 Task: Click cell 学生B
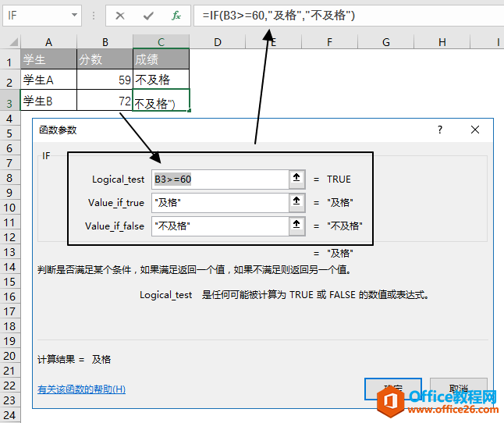pyautogui.click(x=48, y=100)
